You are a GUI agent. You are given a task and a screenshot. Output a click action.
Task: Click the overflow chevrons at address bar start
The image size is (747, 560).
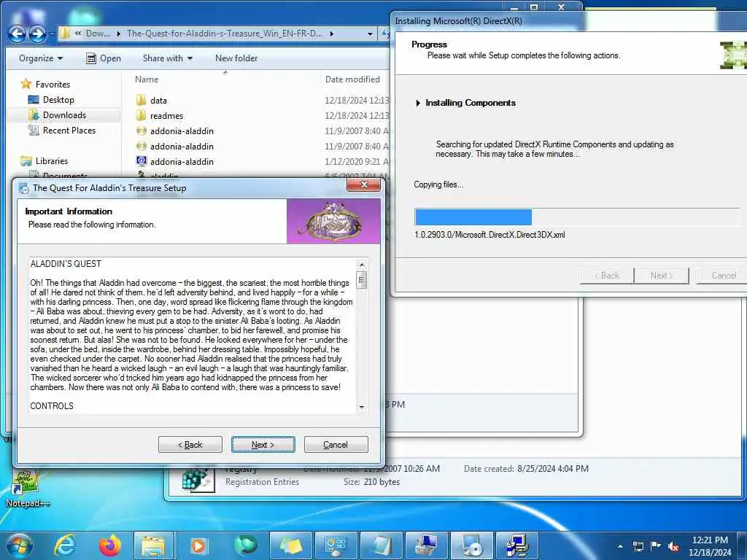pyautogui.click(x=77, y=34)
